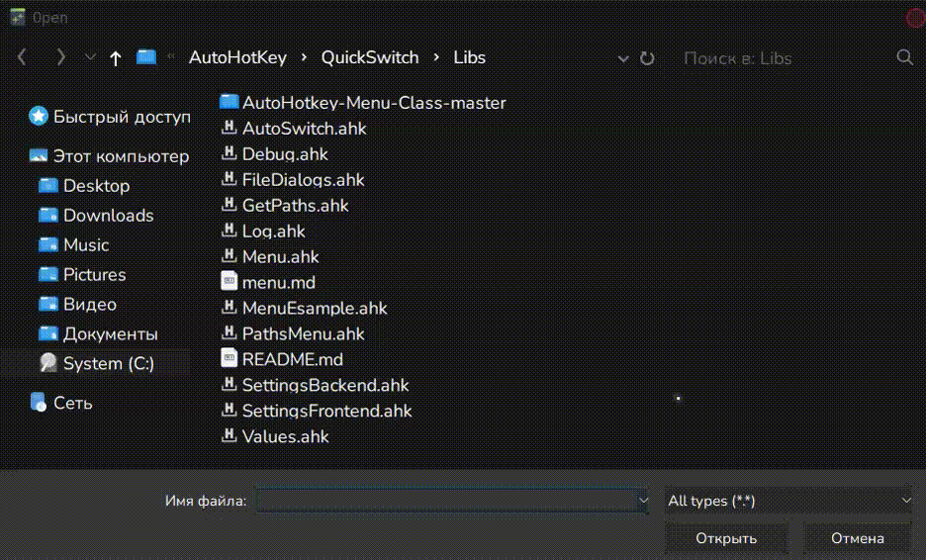Viewport: 926px width, 560px height.
Task: Expand the recent locations dropdown
Action: [x=90, y=57]
